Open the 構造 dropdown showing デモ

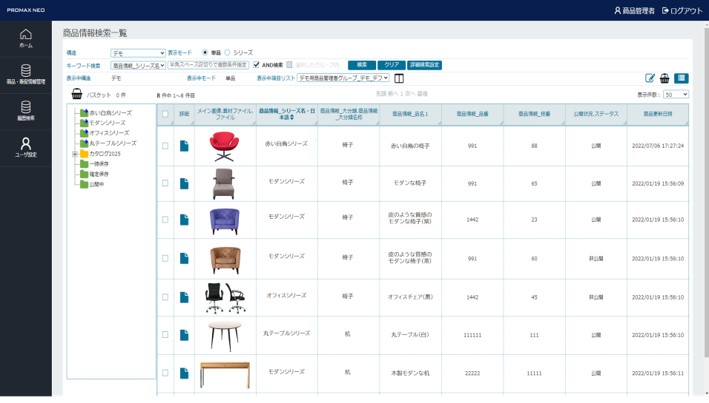(x=138, y=53)
